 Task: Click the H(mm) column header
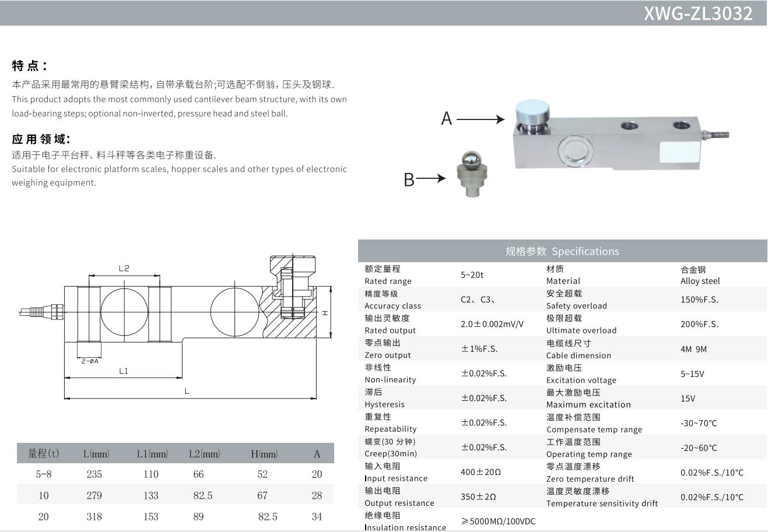[264, 453]
